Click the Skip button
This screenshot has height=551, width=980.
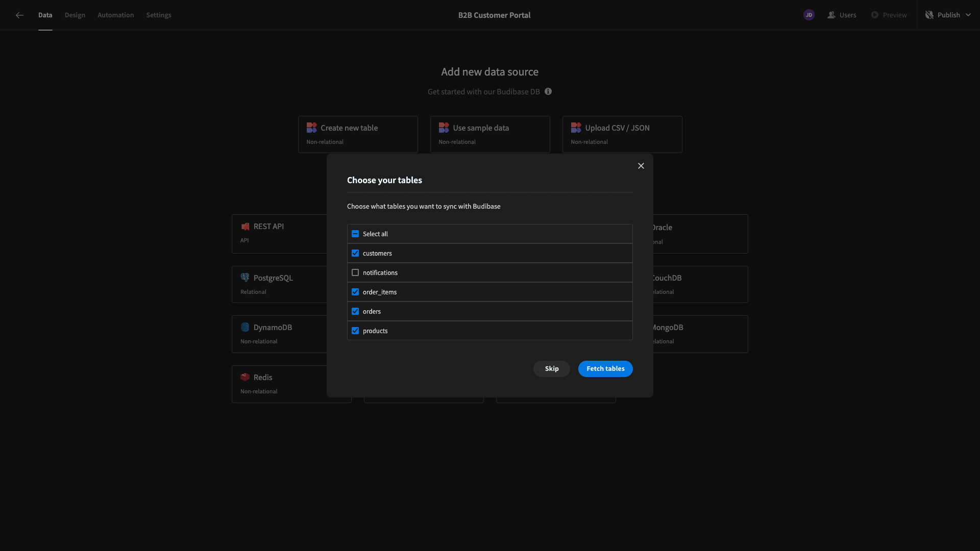(552, 369)
